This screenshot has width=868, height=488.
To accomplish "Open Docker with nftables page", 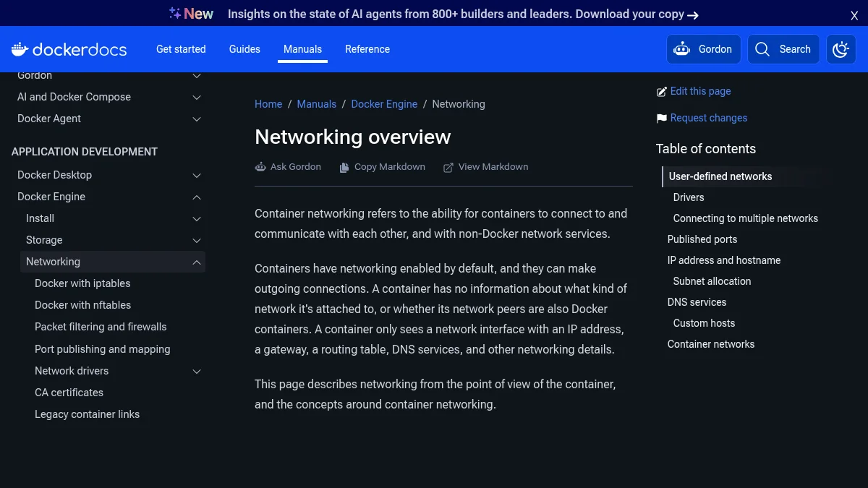I will pyautogui.click(x=83, y=305).
